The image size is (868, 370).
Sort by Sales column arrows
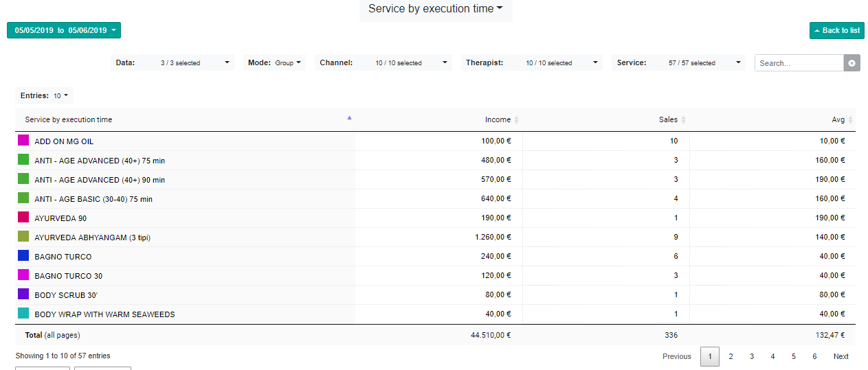click(x=683, y=120)
